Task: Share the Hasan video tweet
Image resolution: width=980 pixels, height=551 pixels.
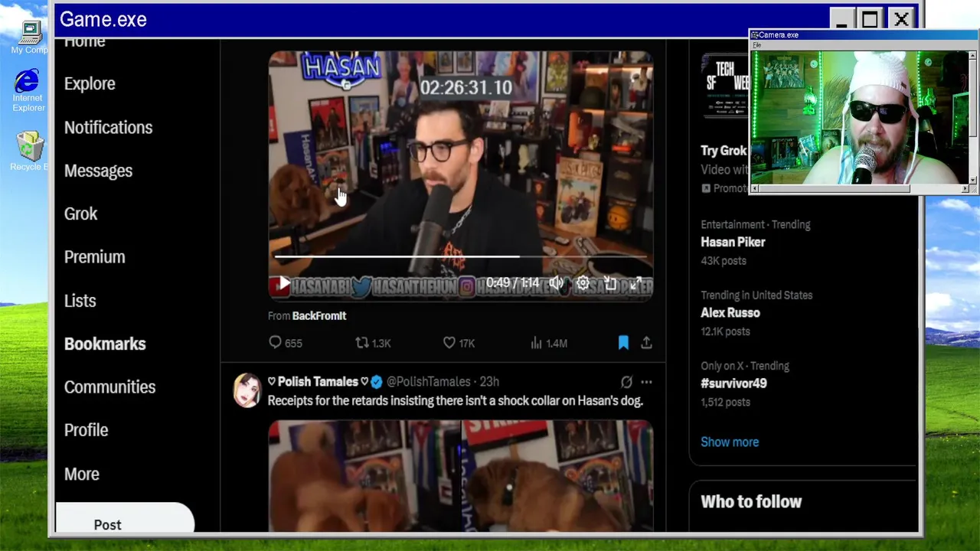Action: pyautogui.click(x=646, y=343)
